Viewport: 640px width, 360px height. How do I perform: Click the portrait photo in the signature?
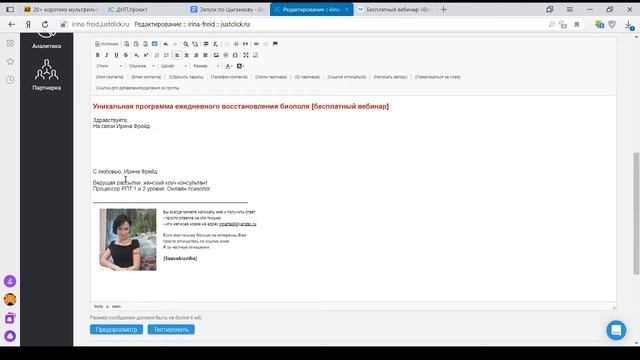[x=128, y=240]
